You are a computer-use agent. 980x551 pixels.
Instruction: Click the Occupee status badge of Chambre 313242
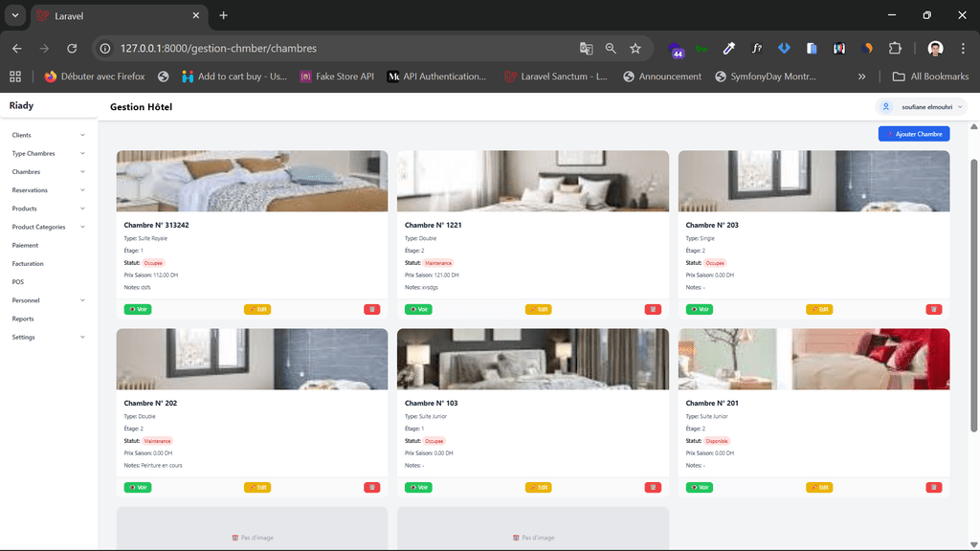tap(153, 263)
